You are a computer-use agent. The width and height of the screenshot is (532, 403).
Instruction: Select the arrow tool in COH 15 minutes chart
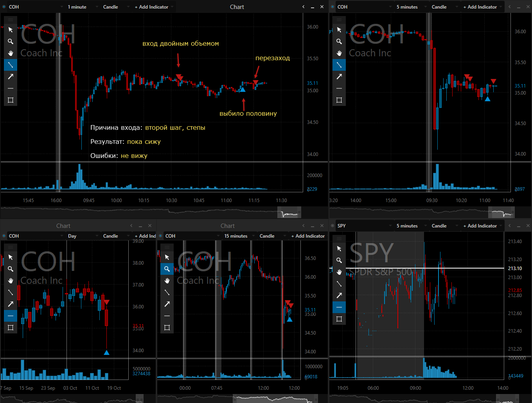click(167, 304)
